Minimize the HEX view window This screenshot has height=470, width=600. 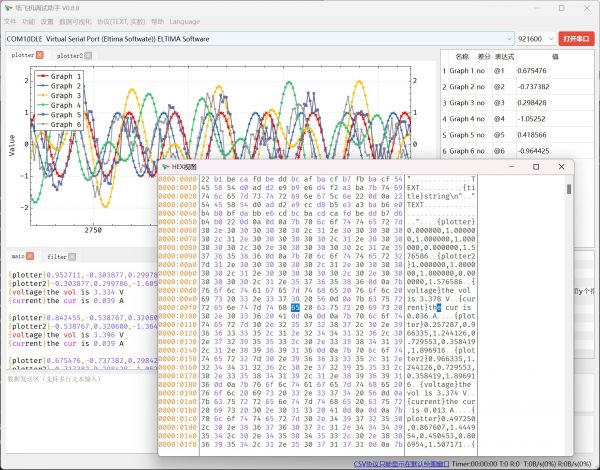[512, 167]
